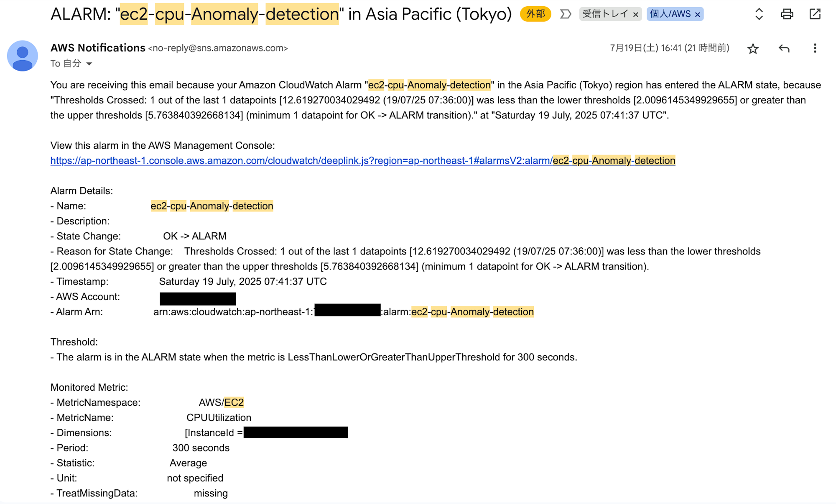Click the importance marker icon beside the subject
The width and height of the screenshot is (836, 504).
[x=566, y=14]
